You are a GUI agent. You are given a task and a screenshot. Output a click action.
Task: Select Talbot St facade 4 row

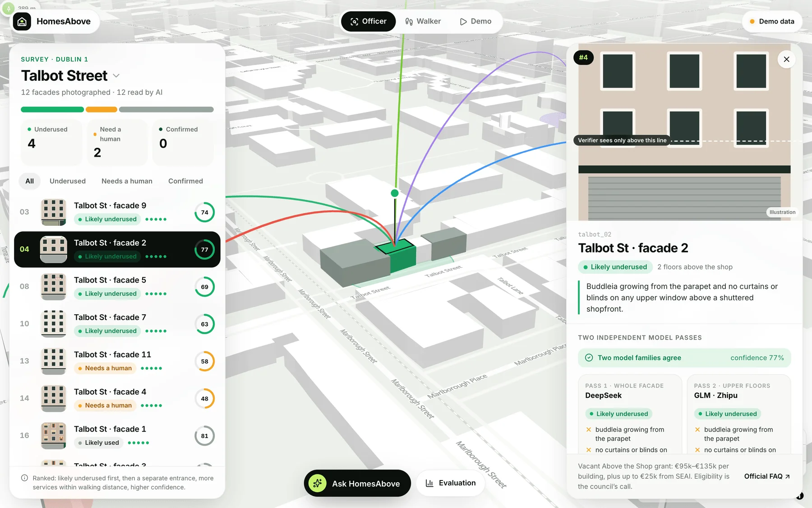(x=117, y=399)
